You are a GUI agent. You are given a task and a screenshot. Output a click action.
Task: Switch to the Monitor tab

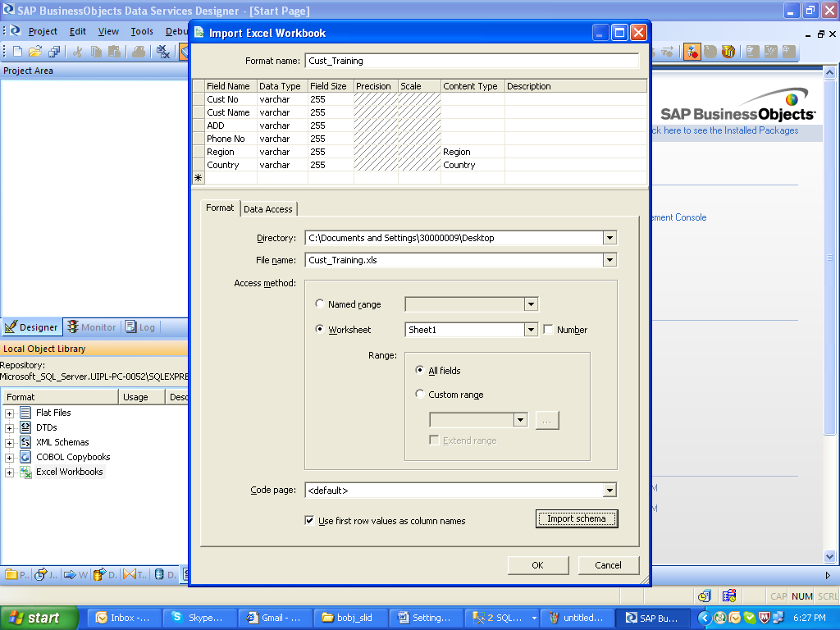pos(91,326)
